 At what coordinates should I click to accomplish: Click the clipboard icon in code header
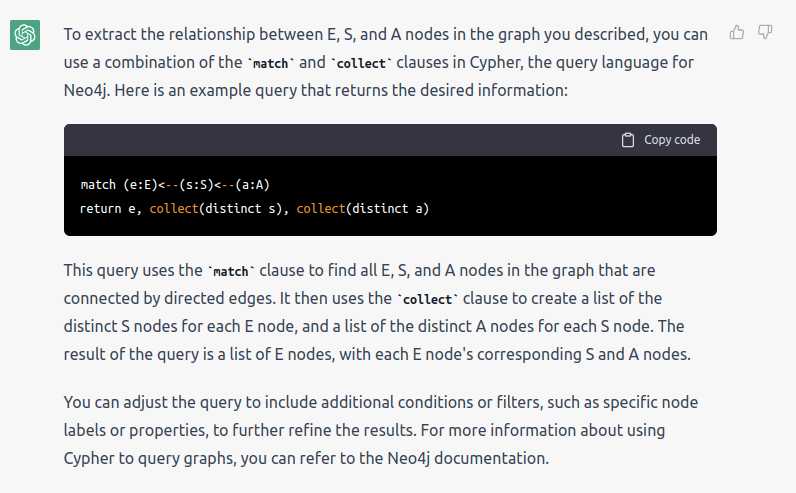(628, 140)
